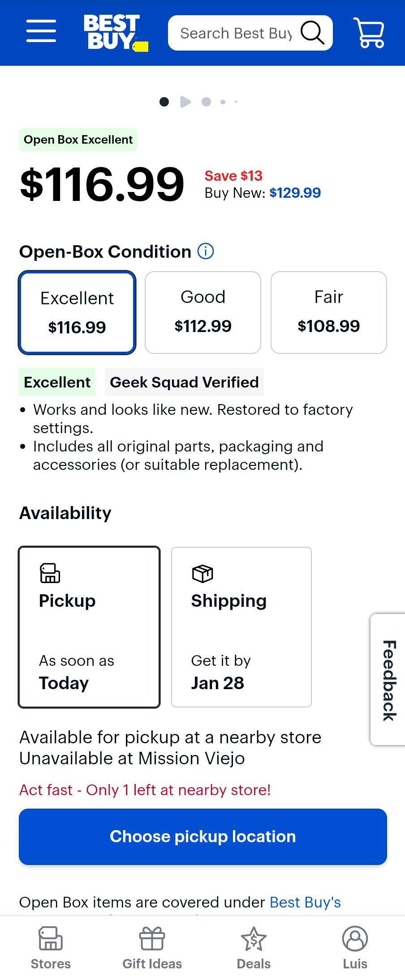Tap the search magnifier icon
Screen dimensions: 405x980
(312, 33)
